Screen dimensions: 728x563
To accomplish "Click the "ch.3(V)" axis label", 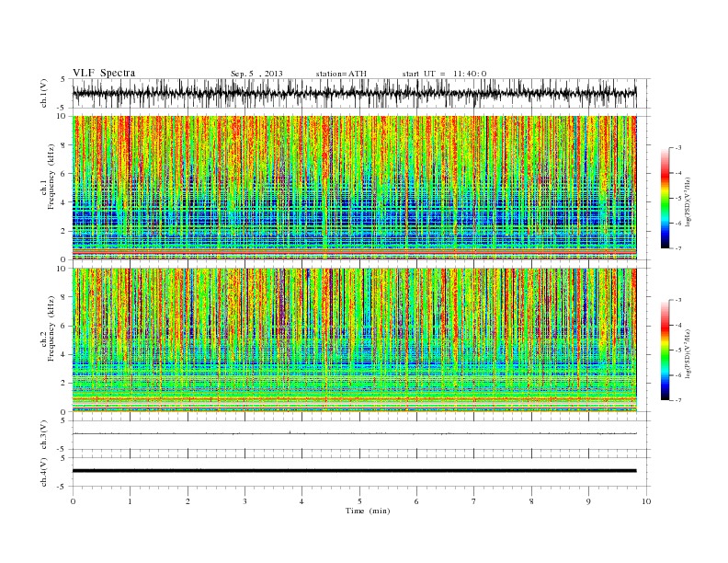I will click(x=43, y=435).
